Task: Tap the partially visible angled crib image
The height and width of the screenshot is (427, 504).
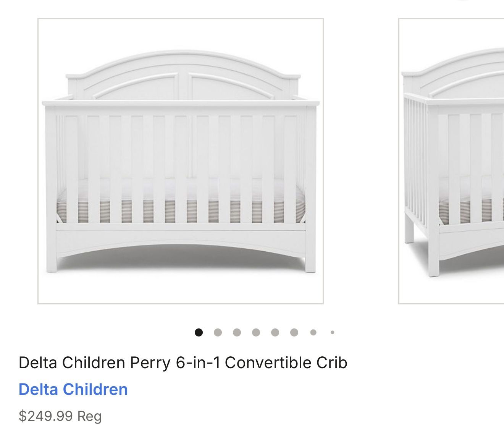Action: [x=451, y=160]
